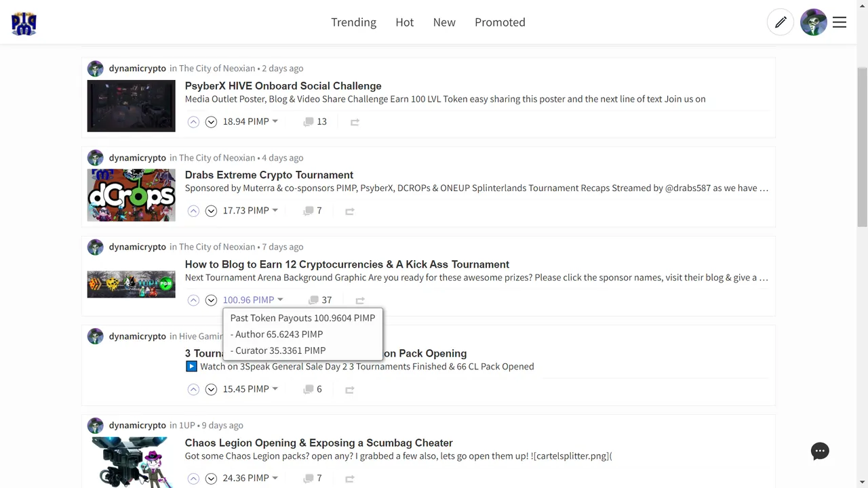Screen dimensions: 868x488
Task: Switch to the Trending tab
Action: coord(353,22)
